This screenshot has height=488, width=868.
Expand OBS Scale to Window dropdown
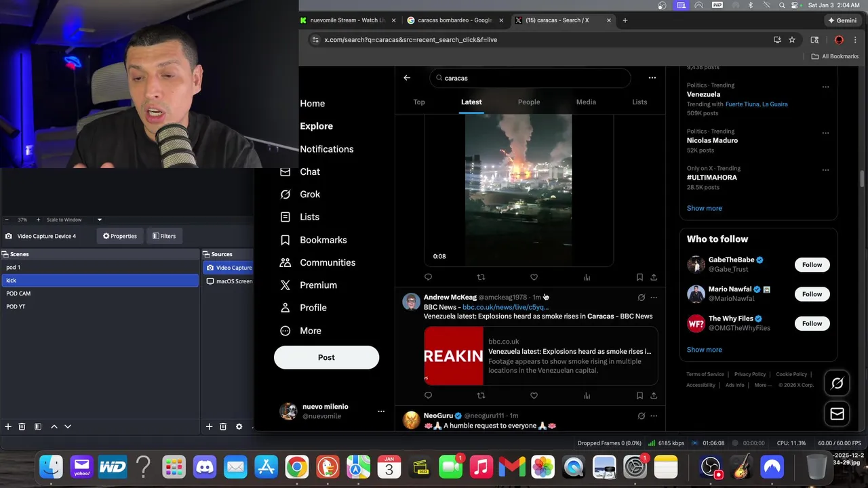[99, 220]
